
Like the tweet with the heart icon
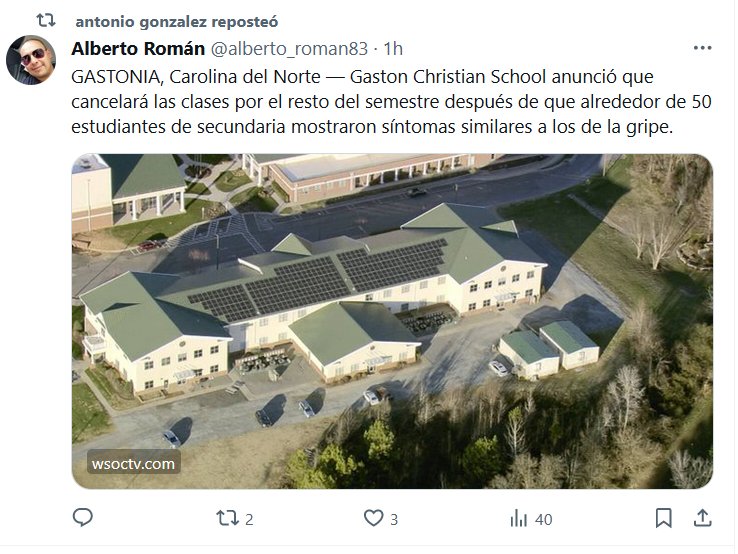pyautogui.click(x=373, y=518)
